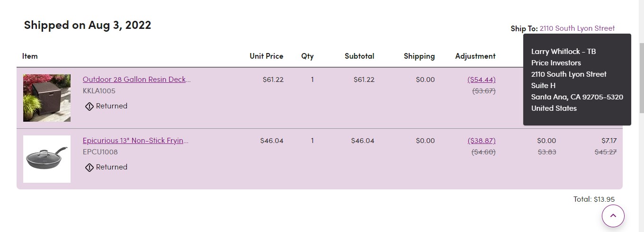The image size is (644, 232).
Task: Open the Epicurious 13" Non-Stick Frying link
Action: click(x=135, y=141)
